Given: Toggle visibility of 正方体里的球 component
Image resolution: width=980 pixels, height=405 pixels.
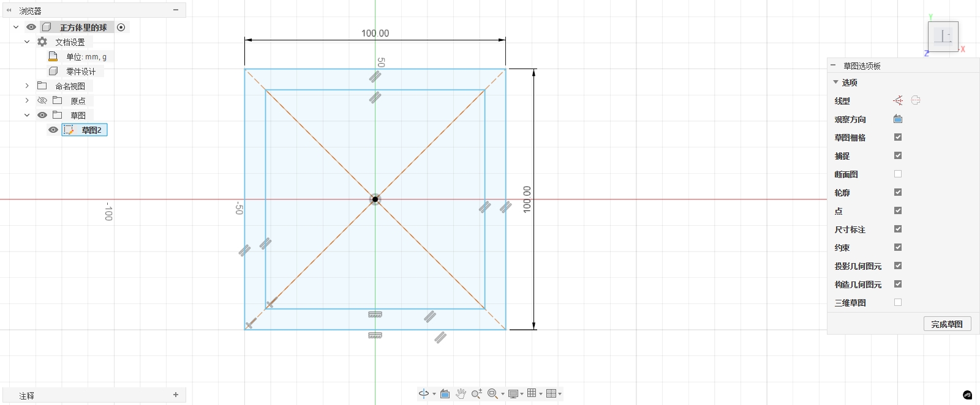Looking at the screenshot, I should (31, 27).
